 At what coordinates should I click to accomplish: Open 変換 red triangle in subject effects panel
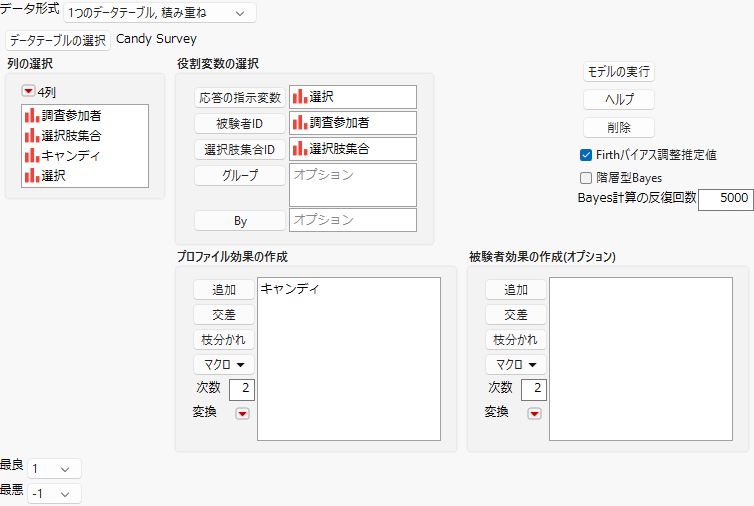(534, 414)
